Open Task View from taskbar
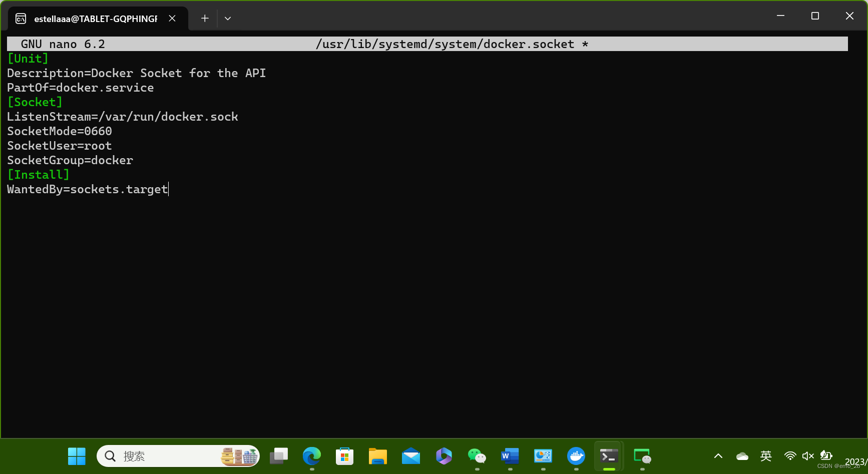868x474 pixels. (279, 456)
